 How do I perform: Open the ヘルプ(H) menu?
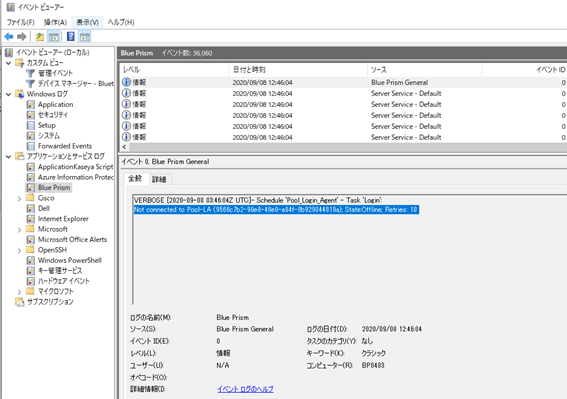[121, 22]
